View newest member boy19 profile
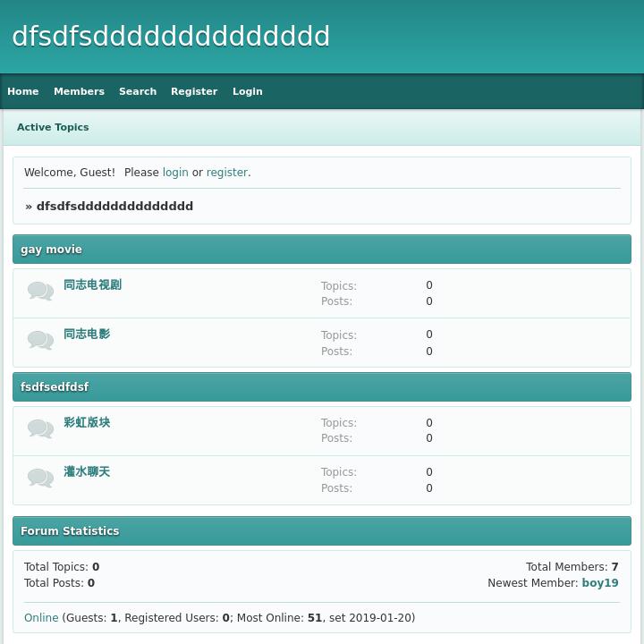Image resolution: width=644 pixels, height=644 pixels. (599, 583)
